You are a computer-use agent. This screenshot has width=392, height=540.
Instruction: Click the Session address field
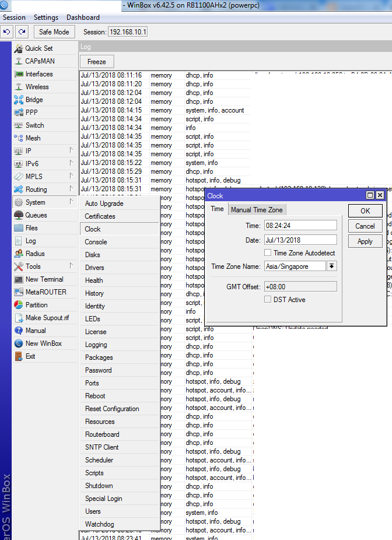point(128,32)
